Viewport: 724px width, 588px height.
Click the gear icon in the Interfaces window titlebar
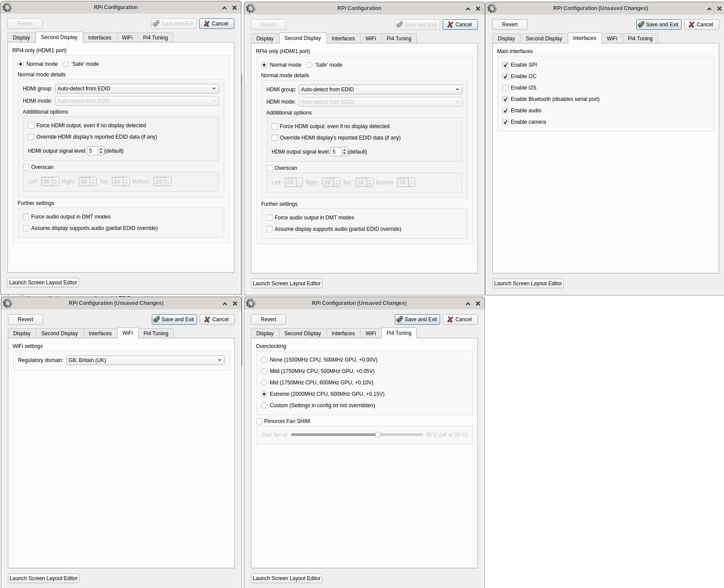tap(492, 8)
